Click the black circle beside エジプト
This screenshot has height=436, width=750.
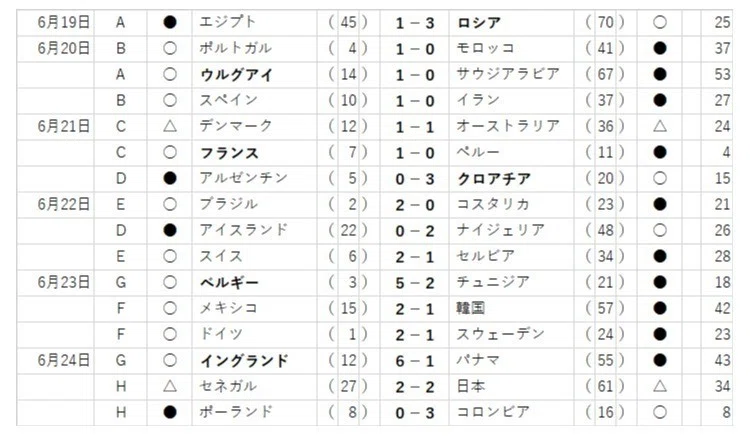[x=170, y=22]
